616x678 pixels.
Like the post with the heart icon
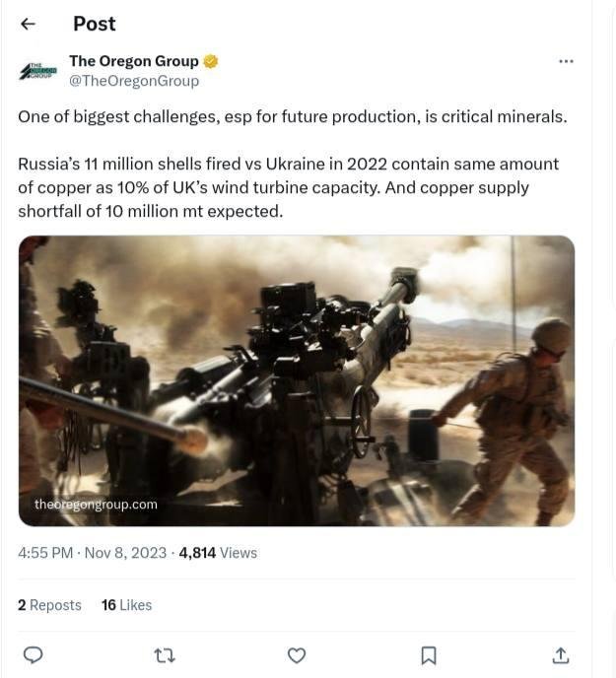[297, 655]
